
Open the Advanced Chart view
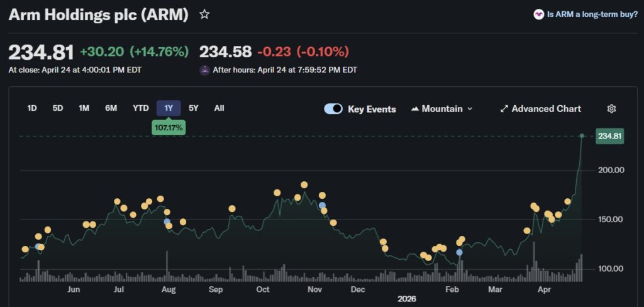click(x=546, y=109)
